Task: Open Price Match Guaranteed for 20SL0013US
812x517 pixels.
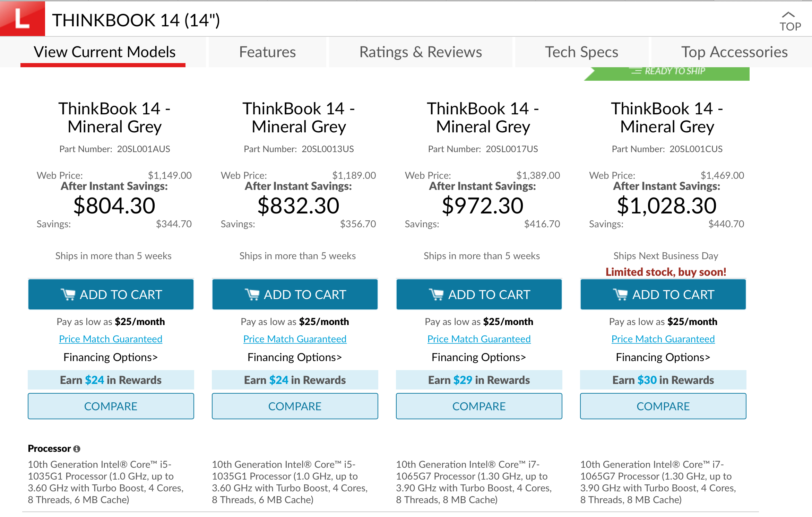Action: pyautogui.click(x=295, y=339)
